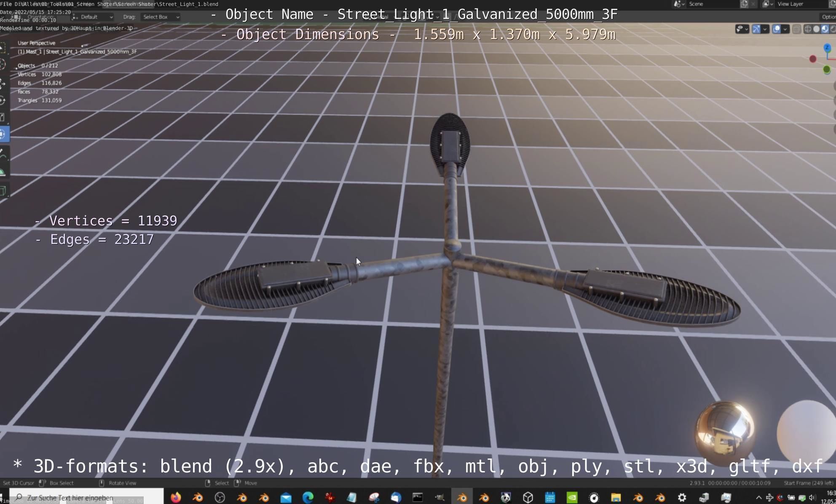The width and height of the screenshot is (836, 504).
Task: Switch to Material Preview shading
Action: coord(825,29)
